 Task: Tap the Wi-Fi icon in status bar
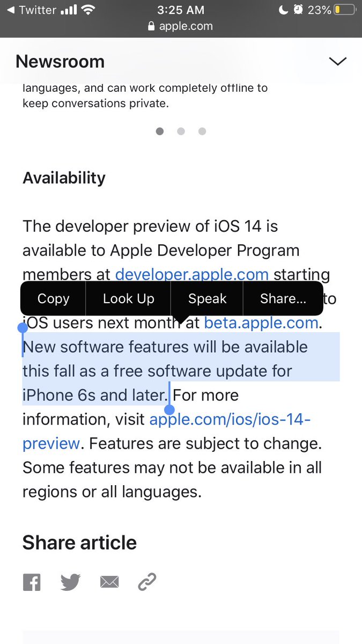89,10
